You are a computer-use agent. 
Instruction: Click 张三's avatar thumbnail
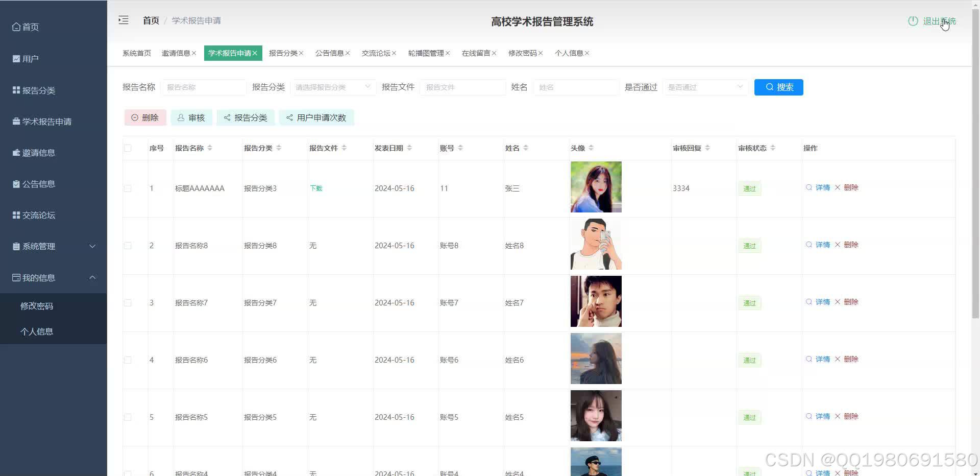(x=596, y=186)
